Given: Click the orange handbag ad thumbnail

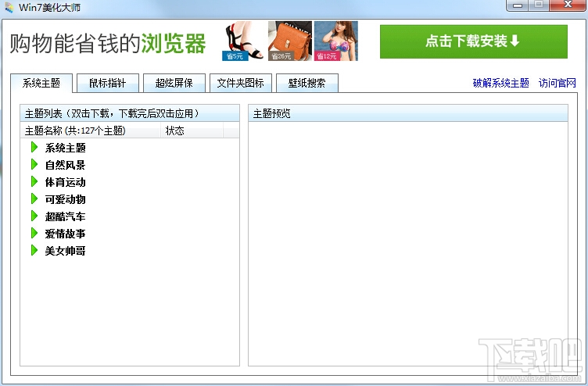Looking at the screenshot, I should [290, 41].
